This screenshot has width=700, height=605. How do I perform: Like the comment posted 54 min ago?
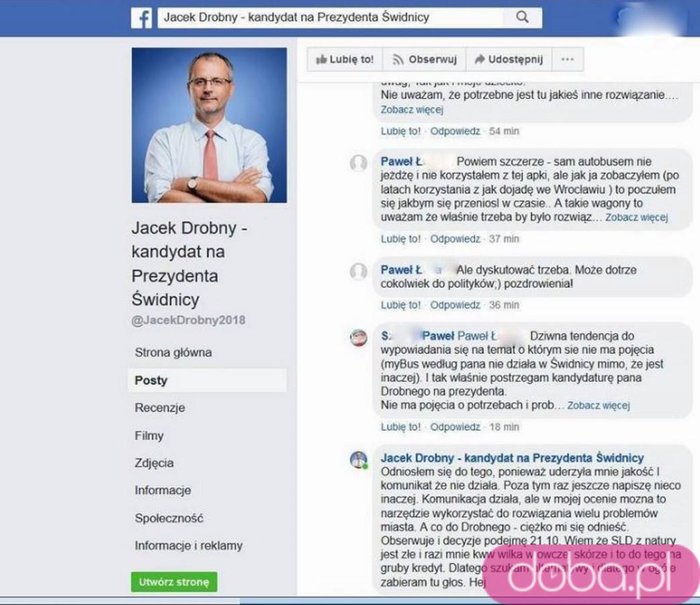pyautogui.click(x=400, y=131)
